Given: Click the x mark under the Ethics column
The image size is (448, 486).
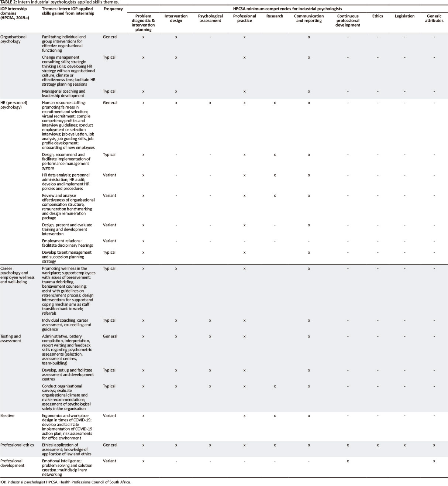Looking at the screenshot, I should pos(378,445).
